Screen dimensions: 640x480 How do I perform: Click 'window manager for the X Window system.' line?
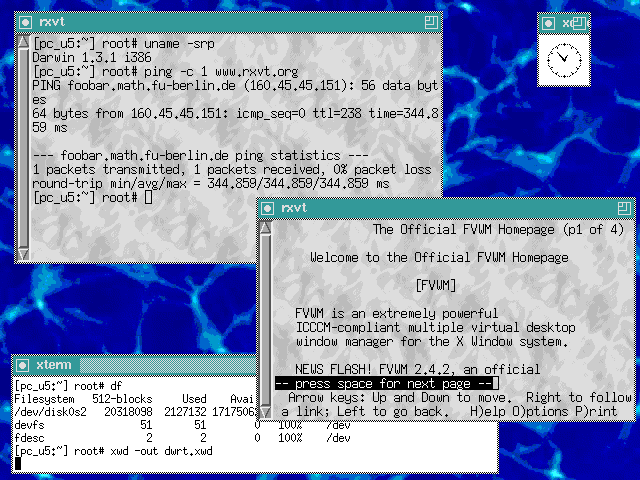[432, 341]
